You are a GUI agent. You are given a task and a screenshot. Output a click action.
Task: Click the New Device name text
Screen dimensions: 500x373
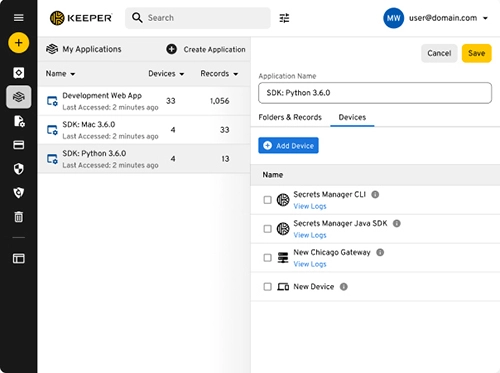[313, 287]
